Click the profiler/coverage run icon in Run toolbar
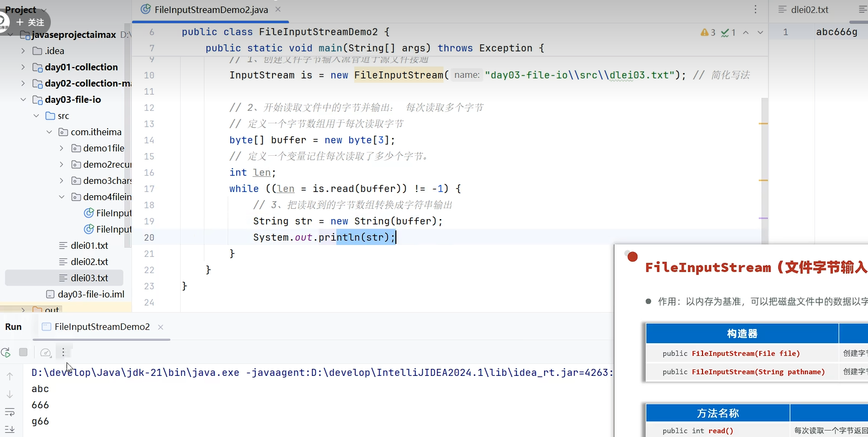 (x=46, y=353)
